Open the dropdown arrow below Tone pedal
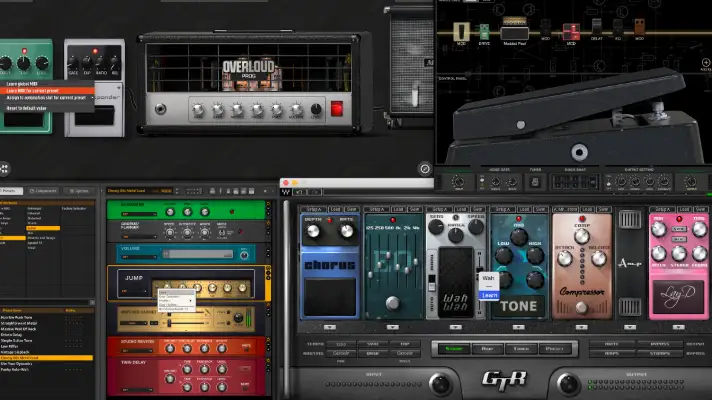712x400 pixels. point(518,327)
